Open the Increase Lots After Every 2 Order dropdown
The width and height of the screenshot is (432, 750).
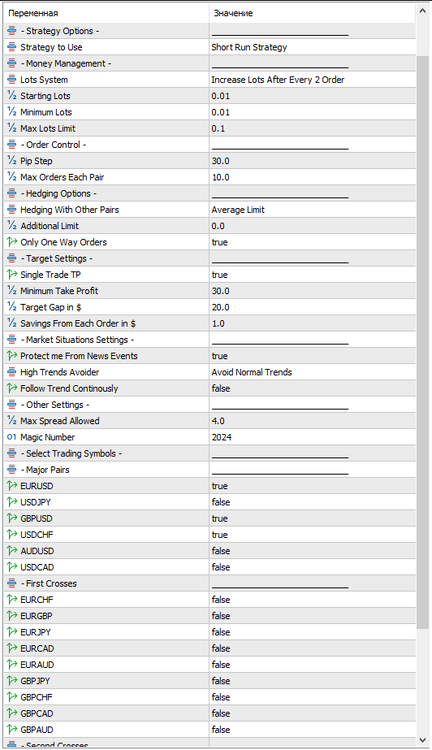pyautogui.click(x=312, y=80)
